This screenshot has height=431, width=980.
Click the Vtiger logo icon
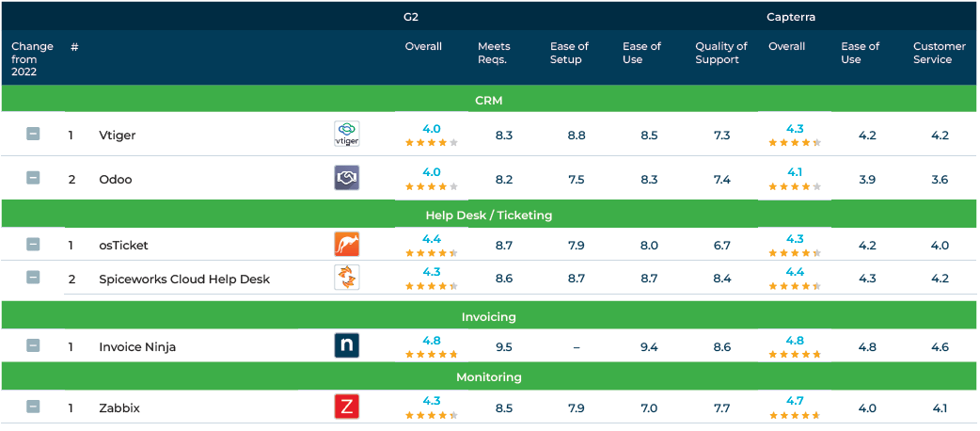click(347, 134)
